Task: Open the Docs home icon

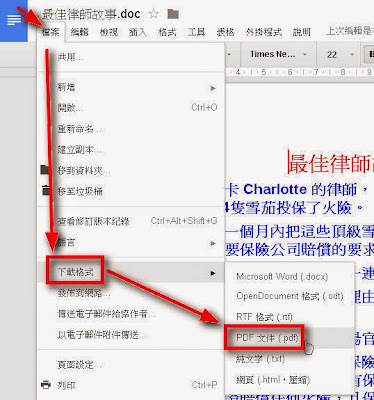Action: click(x=14, y=21)
